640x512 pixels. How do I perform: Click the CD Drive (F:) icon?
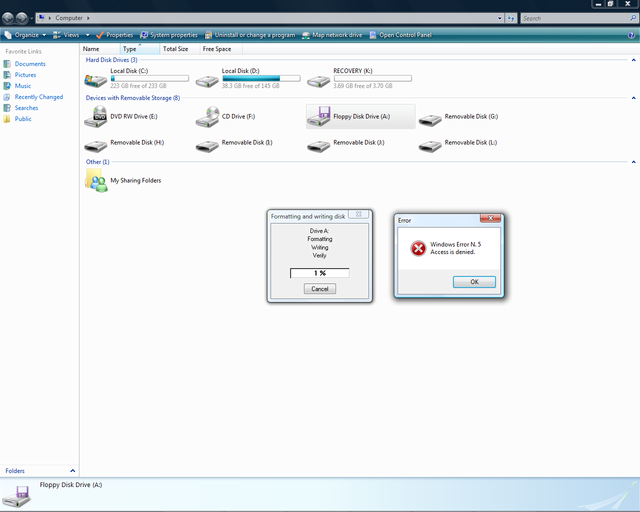click(208, 117)
